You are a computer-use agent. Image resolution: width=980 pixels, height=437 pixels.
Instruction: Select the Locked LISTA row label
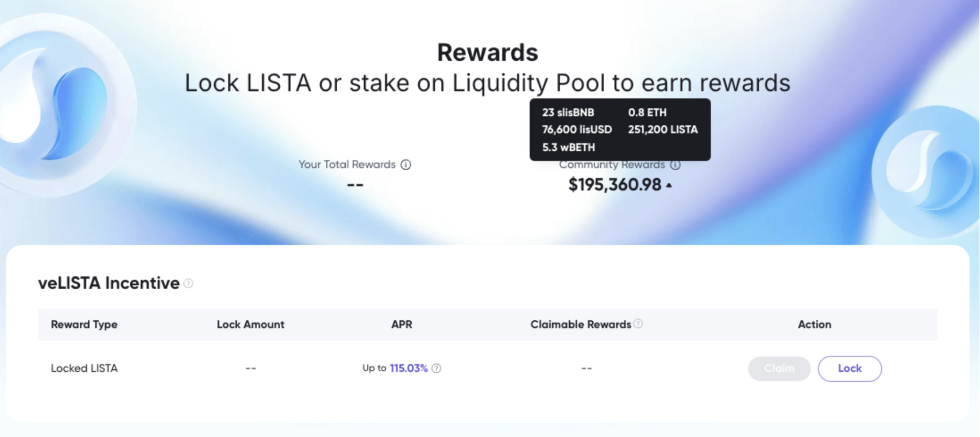pyautogui.click(x=84, y=368)
